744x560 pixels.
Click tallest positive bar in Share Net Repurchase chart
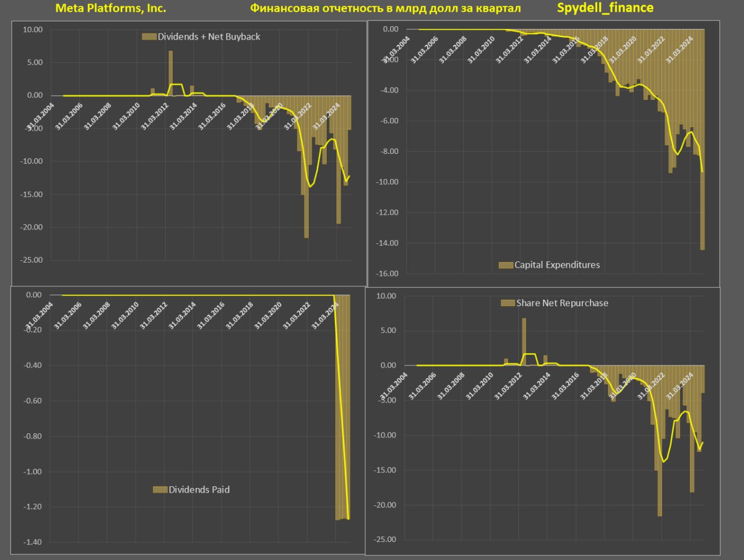click(524, 342)
